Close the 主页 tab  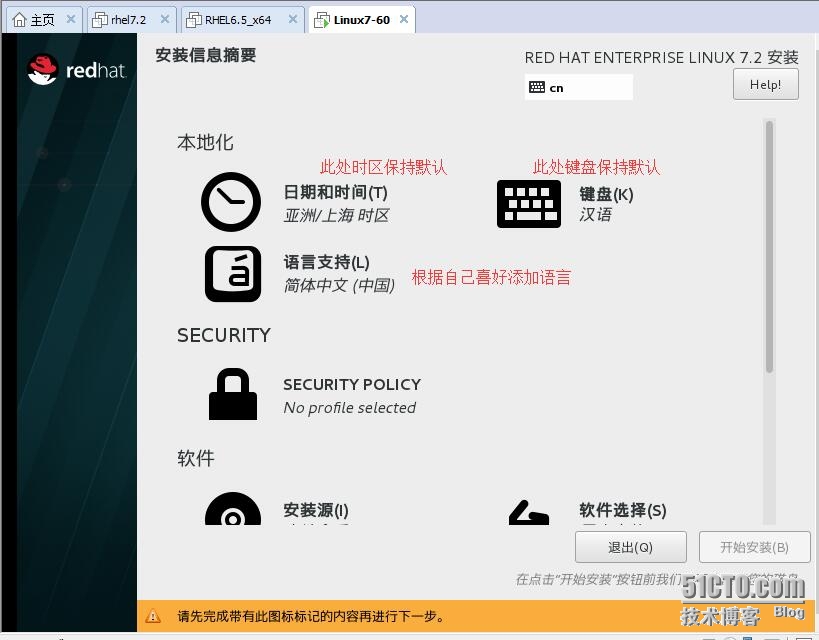(x=71, y=19)
